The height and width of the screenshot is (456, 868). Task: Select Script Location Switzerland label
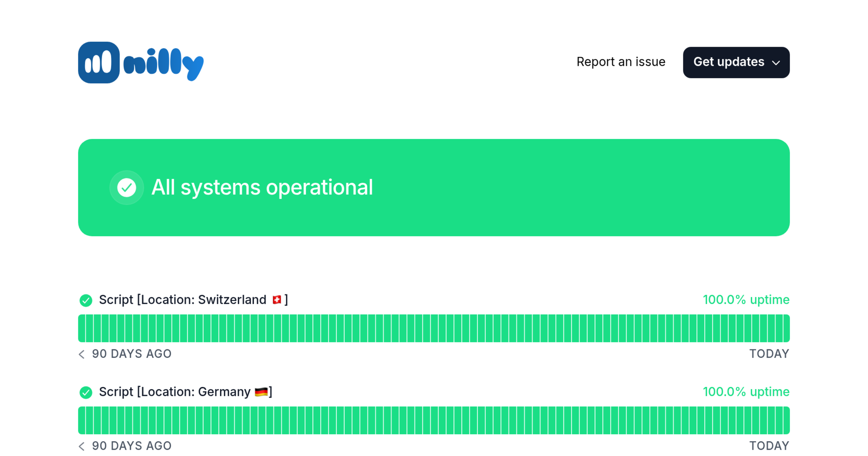point(193,300)
